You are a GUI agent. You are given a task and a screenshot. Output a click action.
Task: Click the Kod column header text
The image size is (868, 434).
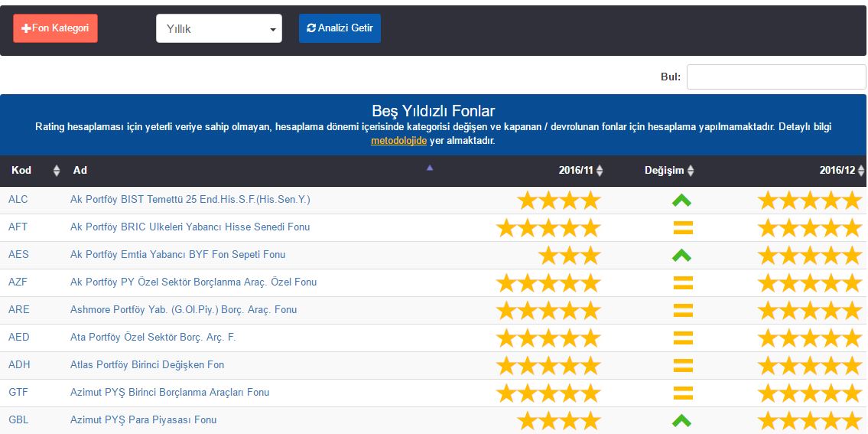pyautogui.click(x=21, y=170)
